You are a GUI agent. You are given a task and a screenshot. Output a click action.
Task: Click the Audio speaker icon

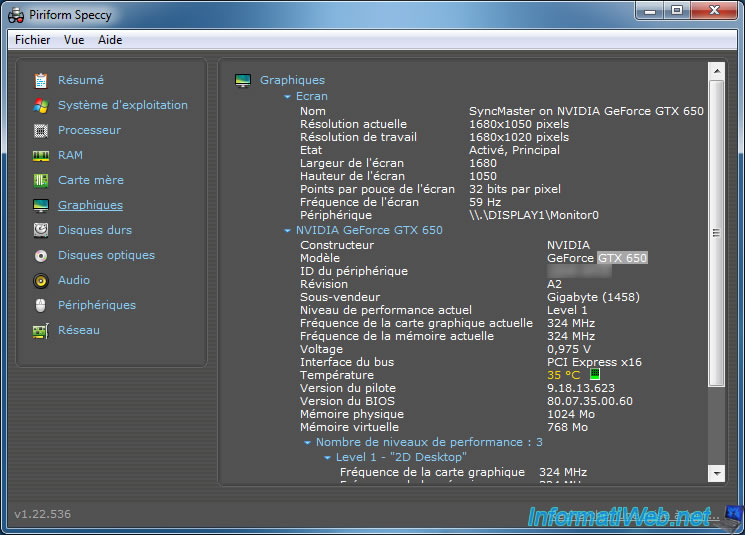click(x=41, y=280)
